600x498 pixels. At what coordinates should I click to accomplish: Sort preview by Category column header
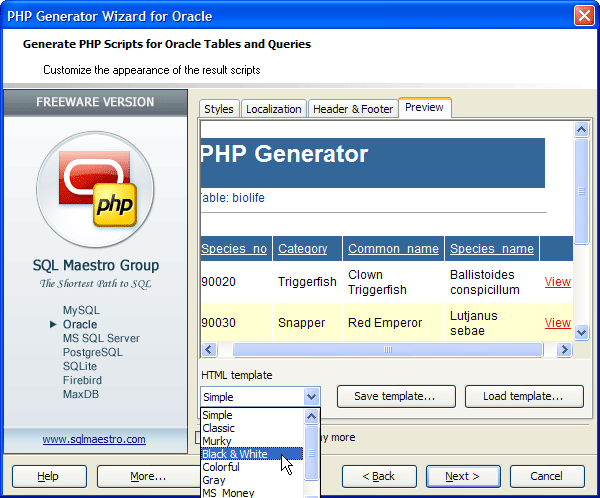tap(303, 249)
